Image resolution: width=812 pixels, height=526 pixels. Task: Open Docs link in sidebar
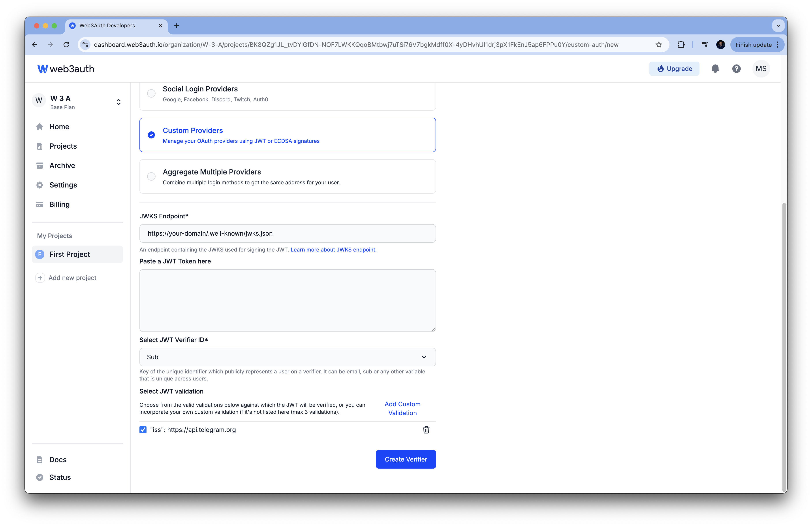click(58, 460)
